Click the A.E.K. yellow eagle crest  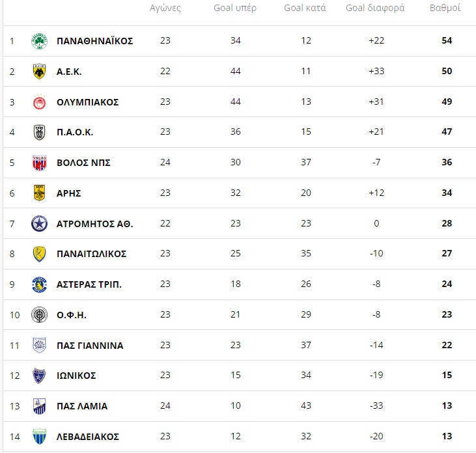40,72
